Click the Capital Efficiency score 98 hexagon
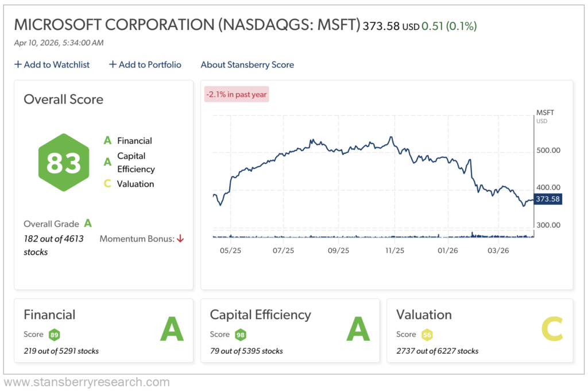This screenshot has height=392, width=588. (x=241, y=335)
